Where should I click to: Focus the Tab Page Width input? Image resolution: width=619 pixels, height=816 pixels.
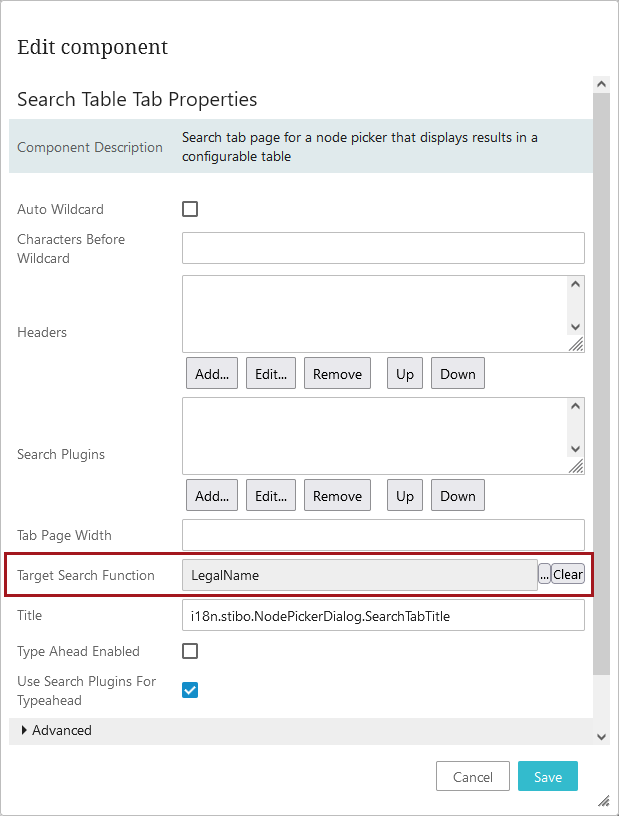click(383, 535)
